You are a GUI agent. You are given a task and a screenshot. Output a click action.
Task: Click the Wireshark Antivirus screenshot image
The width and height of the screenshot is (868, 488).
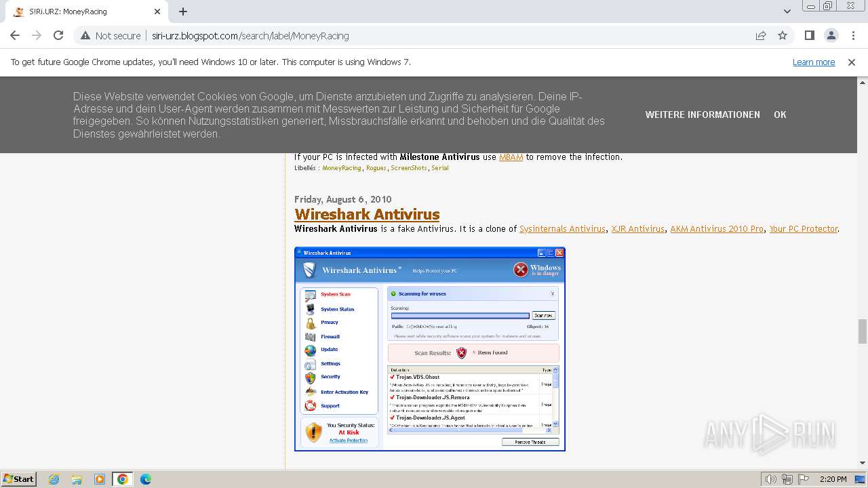click(430, 349)
